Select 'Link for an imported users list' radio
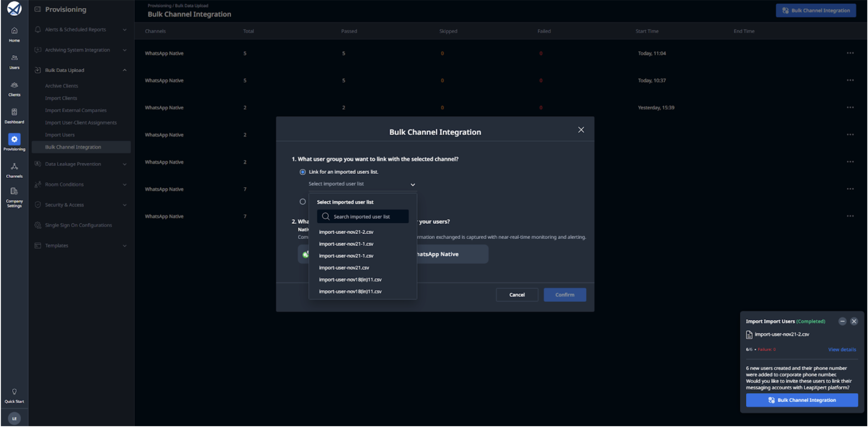 (303, 172)
